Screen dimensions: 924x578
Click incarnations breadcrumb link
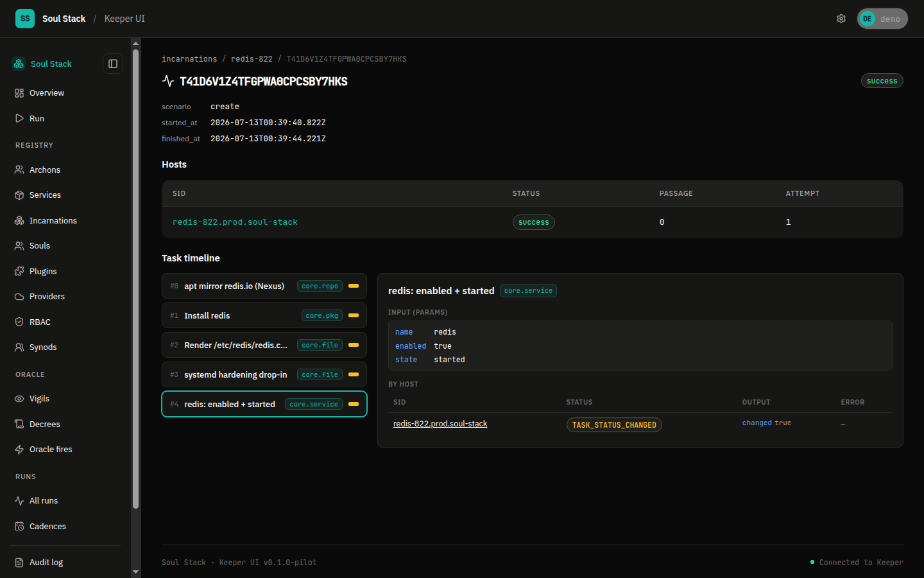click(189, 58)
